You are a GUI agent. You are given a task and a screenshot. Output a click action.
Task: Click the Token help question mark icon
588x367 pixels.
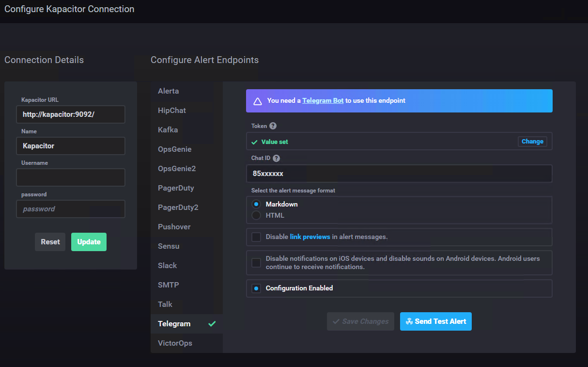(273, 126)
